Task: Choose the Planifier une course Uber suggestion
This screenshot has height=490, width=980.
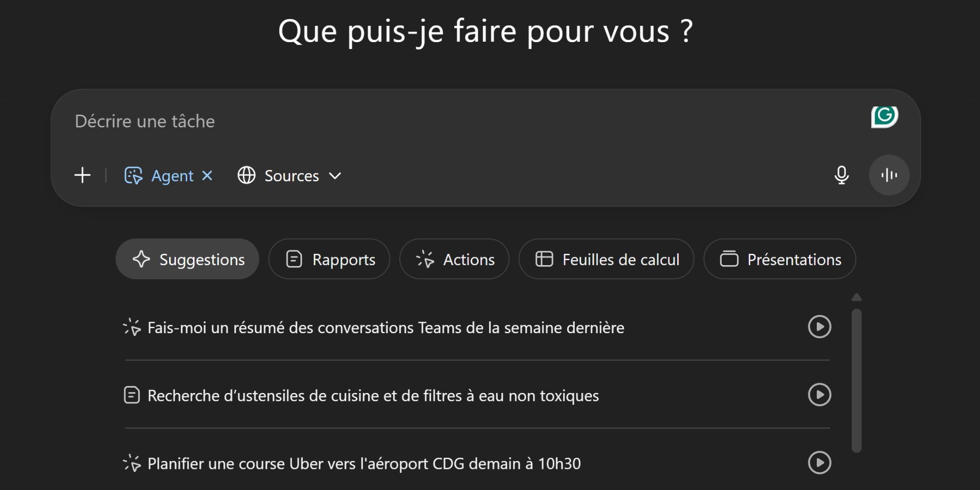Action: [364, 464]
